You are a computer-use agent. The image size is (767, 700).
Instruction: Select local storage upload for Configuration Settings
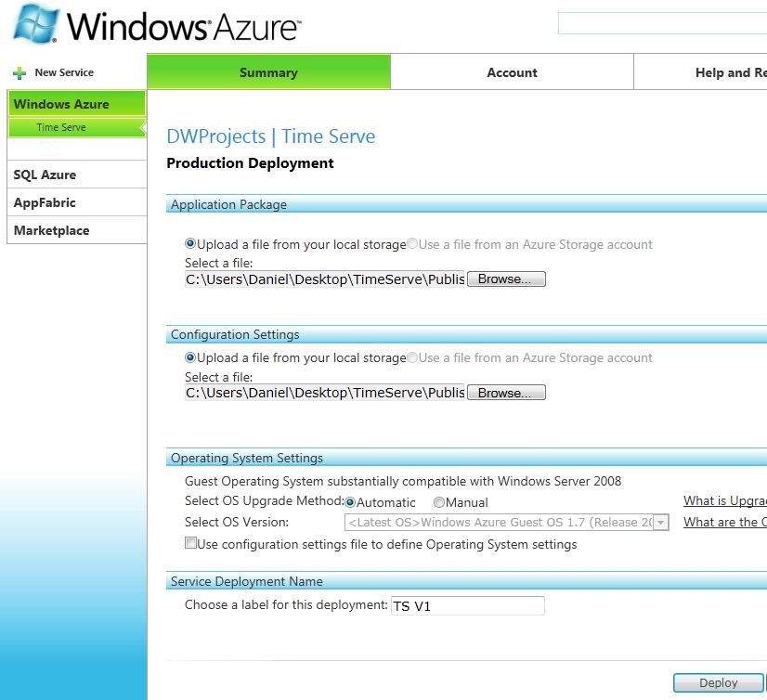click(190, 357)
